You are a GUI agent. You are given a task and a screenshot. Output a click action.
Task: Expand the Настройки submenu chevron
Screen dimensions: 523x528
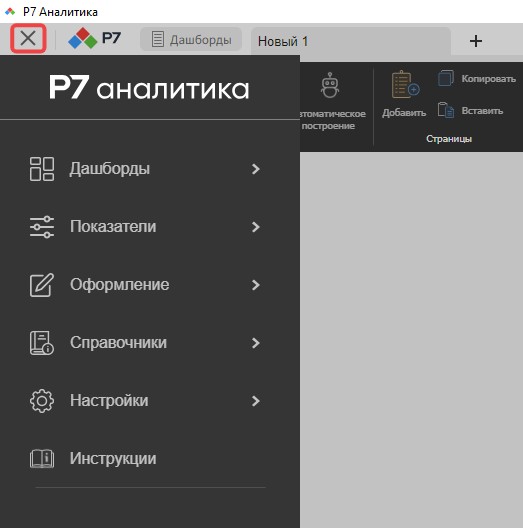click(256, 401)
